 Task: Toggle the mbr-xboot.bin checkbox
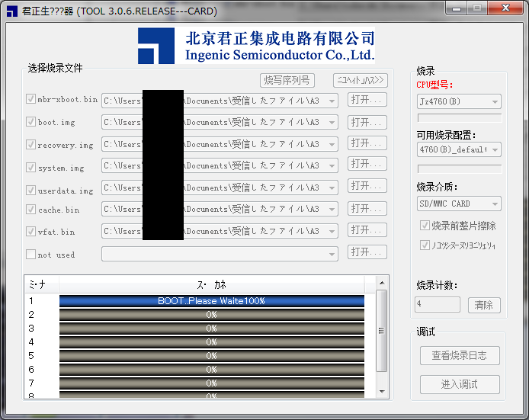tap(30, 99)
